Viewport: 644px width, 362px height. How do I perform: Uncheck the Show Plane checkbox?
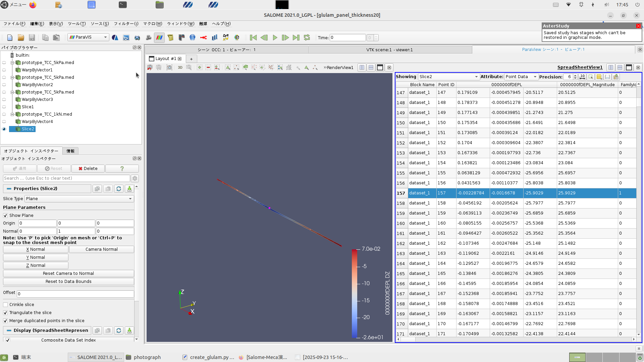tap(5, 216)
